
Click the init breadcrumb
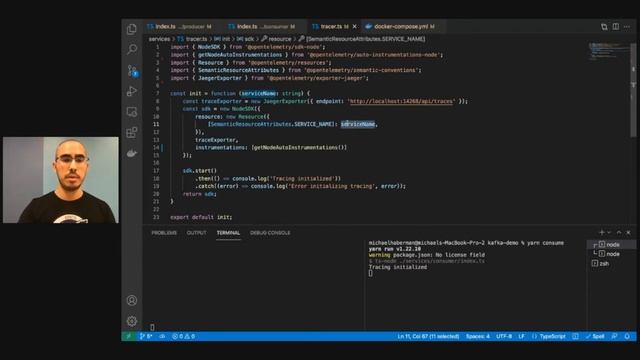click(222, 39)
